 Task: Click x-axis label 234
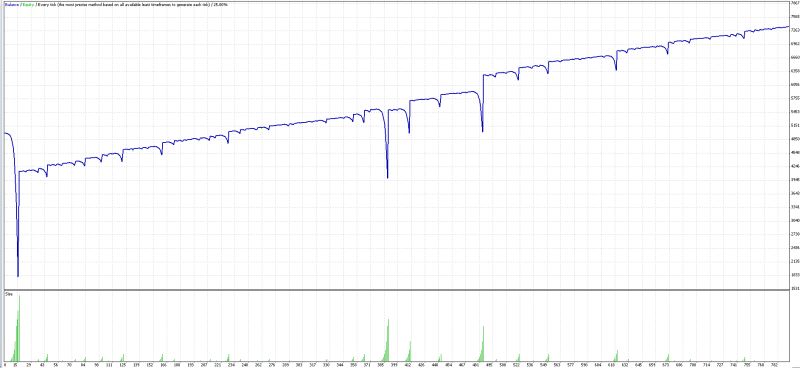(x=231, y=365)
